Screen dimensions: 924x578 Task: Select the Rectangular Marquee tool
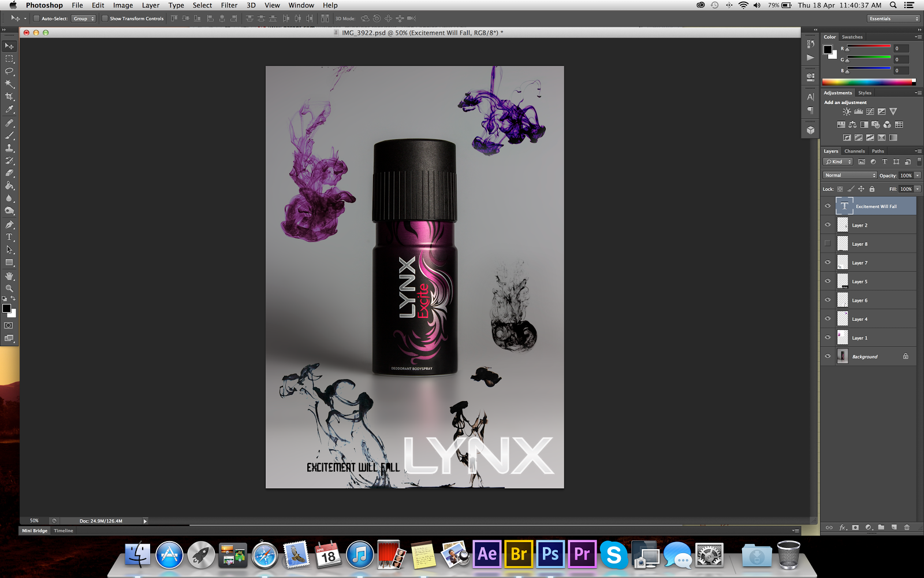(x=9, y=59)
